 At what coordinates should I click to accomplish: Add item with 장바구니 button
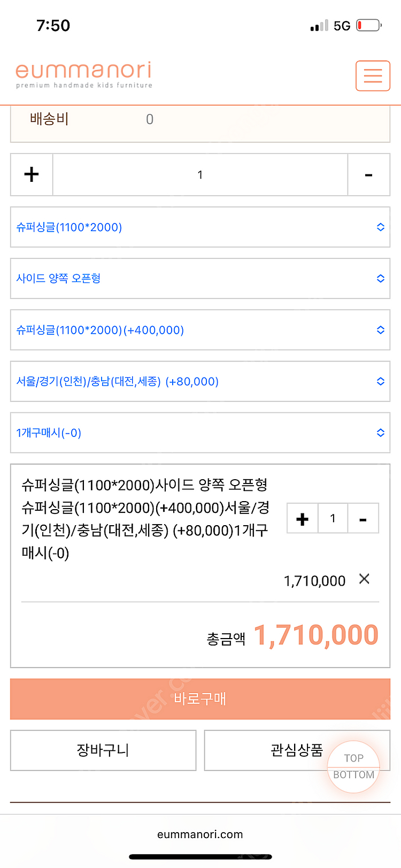103,750
